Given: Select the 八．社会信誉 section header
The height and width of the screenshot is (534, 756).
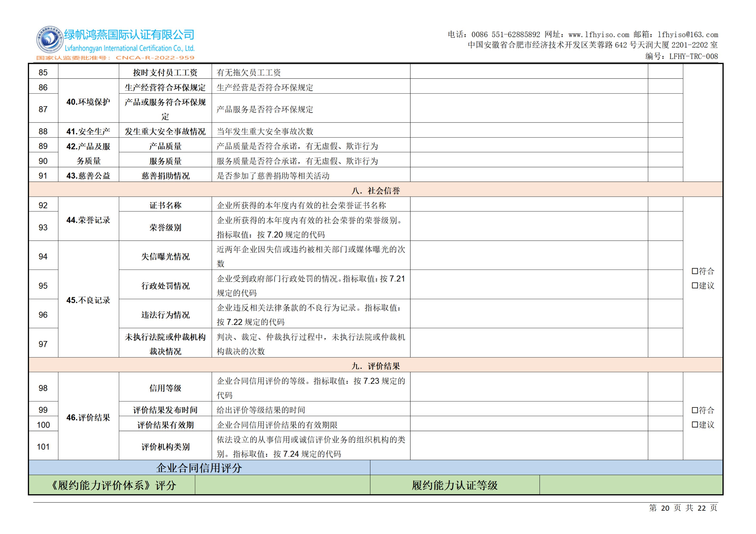Looking at the screenshot, I should [375, 190].
